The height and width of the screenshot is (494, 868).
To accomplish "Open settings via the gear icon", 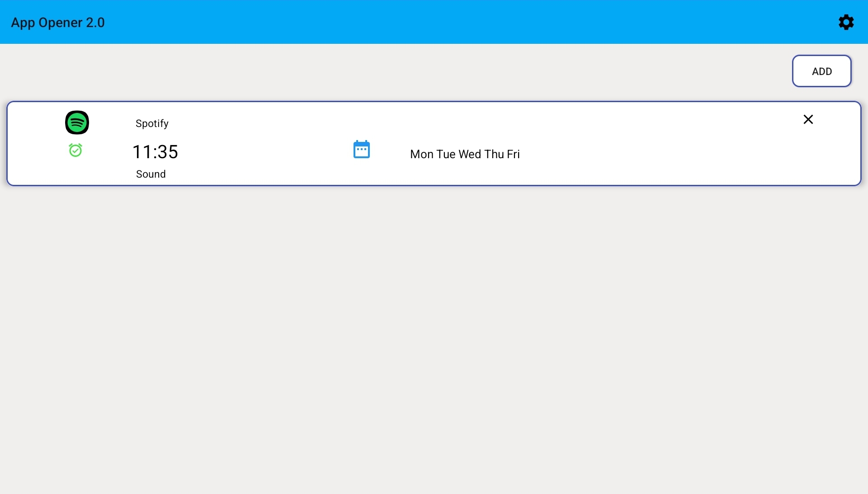I will (x=846, y=22).
